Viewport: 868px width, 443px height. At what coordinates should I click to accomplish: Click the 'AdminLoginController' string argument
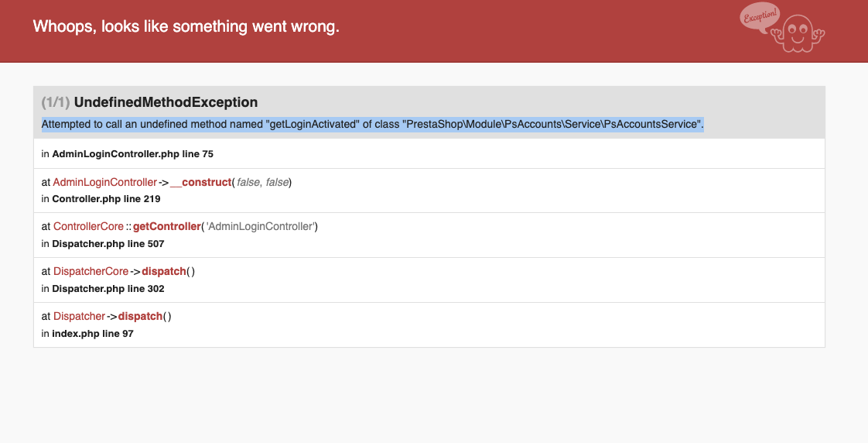click(260, 227)
